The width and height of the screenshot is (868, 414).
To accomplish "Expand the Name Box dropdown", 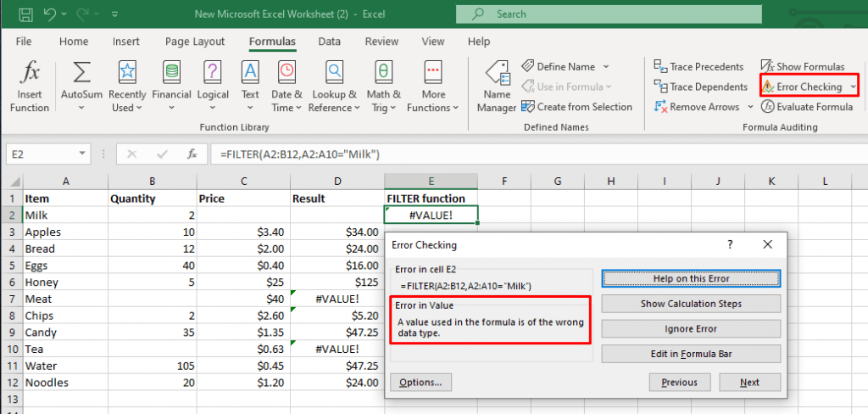I will (x=82, y=154).
